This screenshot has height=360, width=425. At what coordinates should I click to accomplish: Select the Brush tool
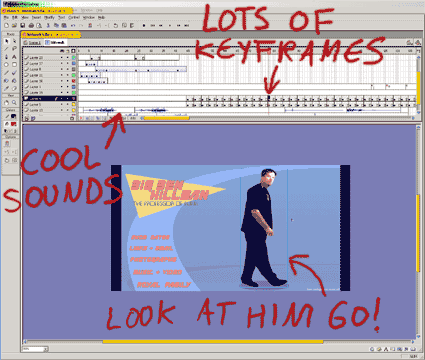[x=14, y=73]
